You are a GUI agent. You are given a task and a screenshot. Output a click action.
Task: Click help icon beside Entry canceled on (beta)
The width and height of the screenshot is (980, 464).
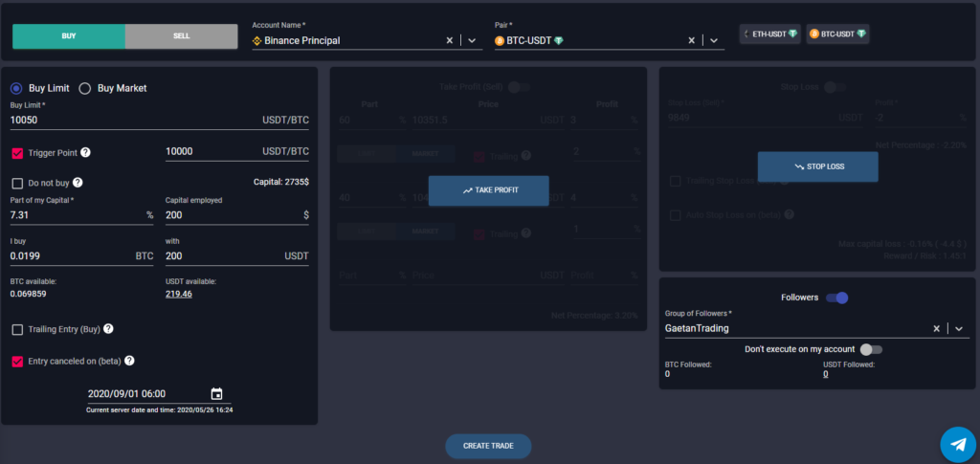pyautogui.click(x=129, y=361)
